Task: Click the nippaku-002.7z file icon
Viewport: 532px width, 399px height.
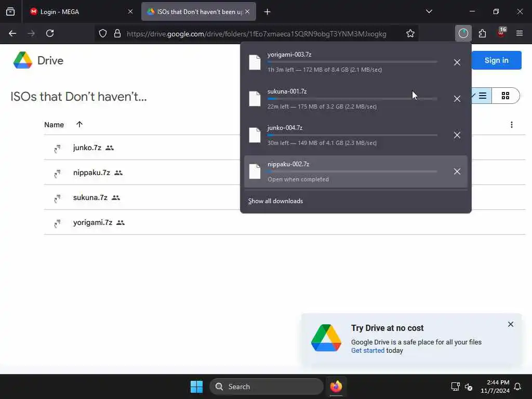Action: tap(255, 171)
